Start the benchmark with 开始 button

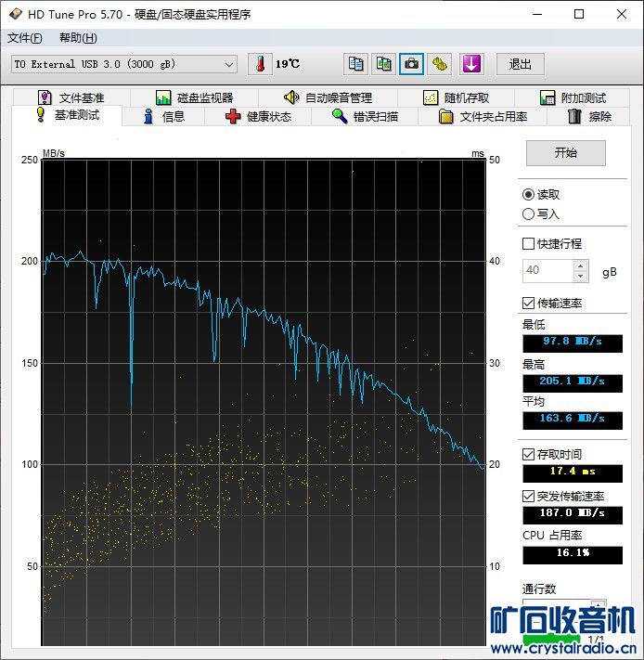pyautogui.click(x=566, y=153)
